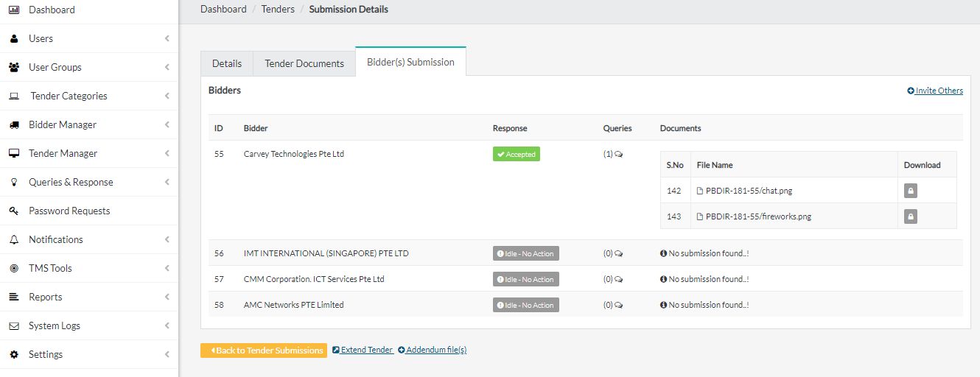Click the lock icon for fireworks.png
980x377 pixels.
point(911,216)
